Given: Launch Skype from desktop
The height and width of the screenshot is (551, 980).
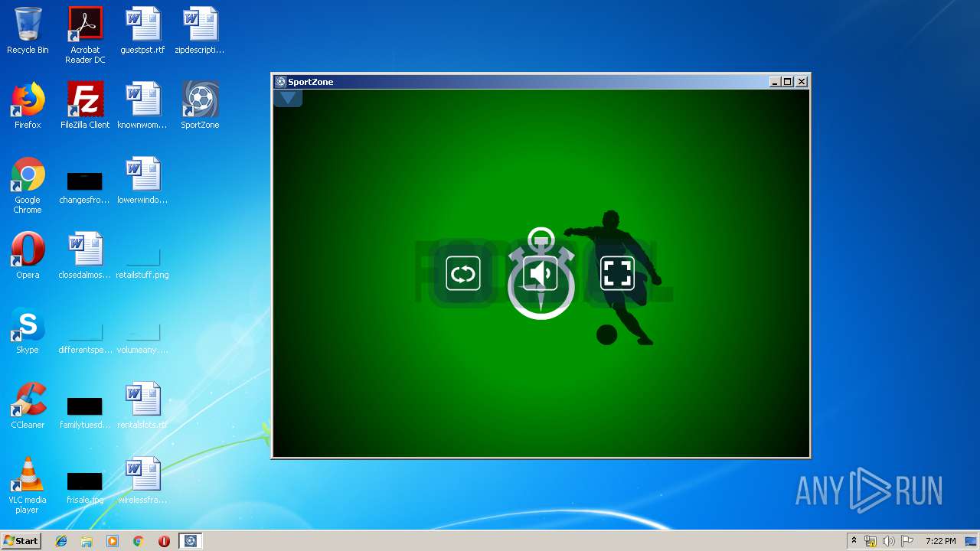Looking at the screenshot, I should [28, 331].
